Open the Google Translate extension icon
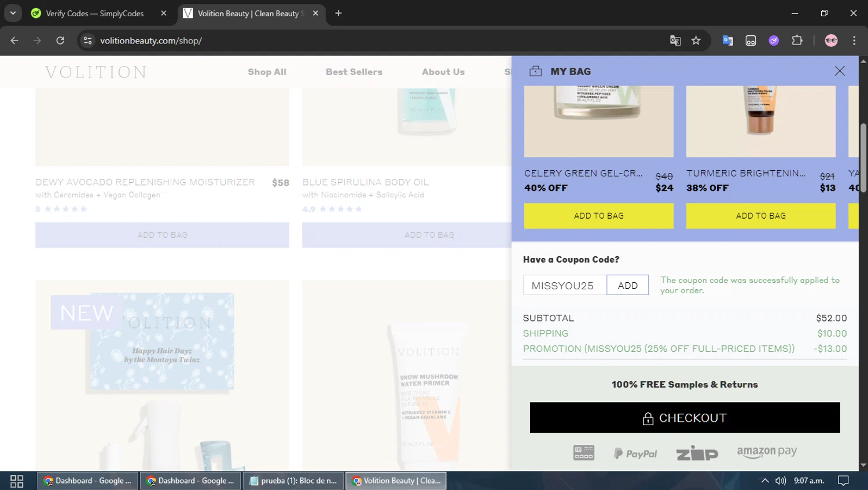 [728, 40]
